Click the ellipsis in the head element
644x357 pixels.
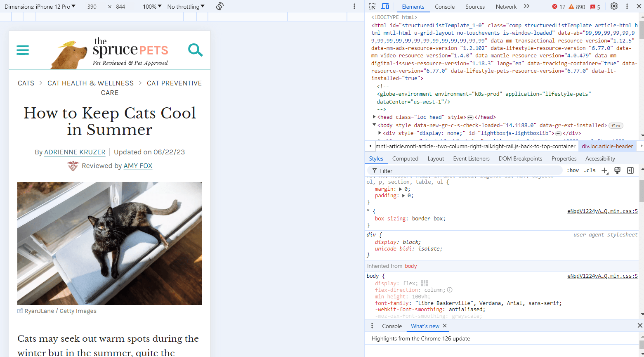click(x=470, y=117)
